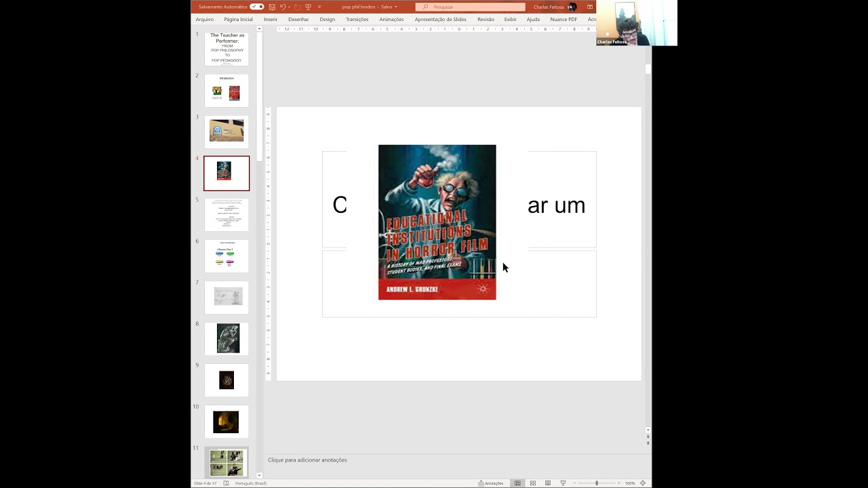Click the Charles Feitosa account avatar
868x488 pixels.
[571, 7]
